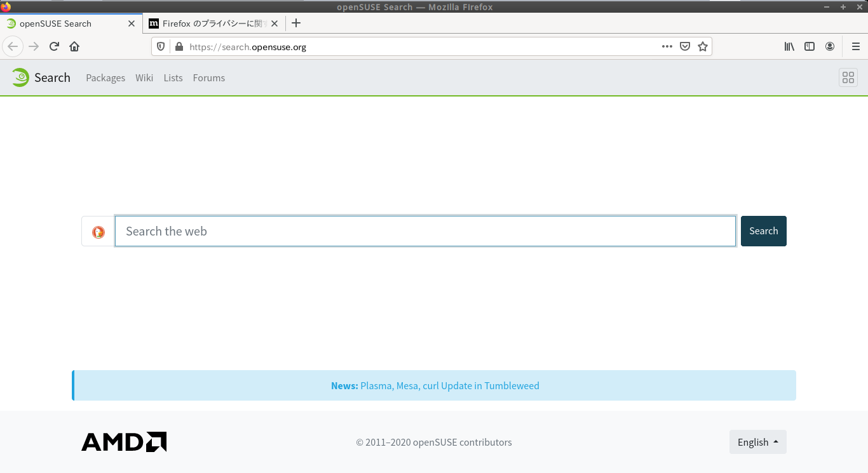
Task: Click the Firefox icon in the title bar
Action: (6, 6)
